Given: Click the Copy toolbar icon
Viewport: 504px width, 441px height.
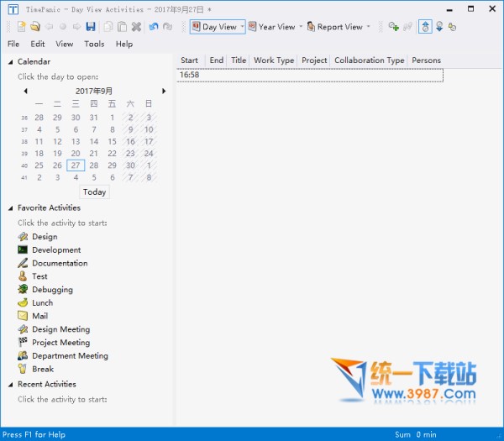Looking at the screenshot, I should point(108,27).
